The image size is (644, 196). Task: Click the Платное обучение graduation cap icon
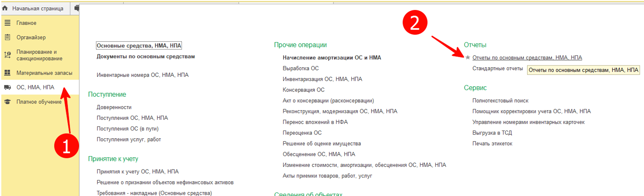(x=7, y=102)
